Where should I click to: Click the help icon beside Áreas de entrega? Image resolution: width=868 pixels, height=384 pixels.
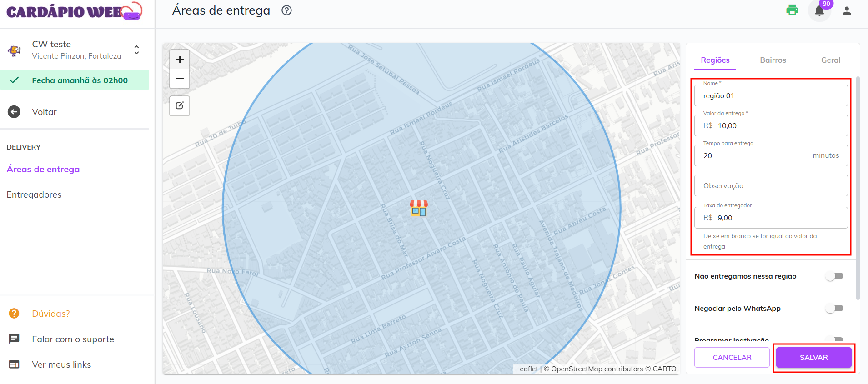(286, 10)
